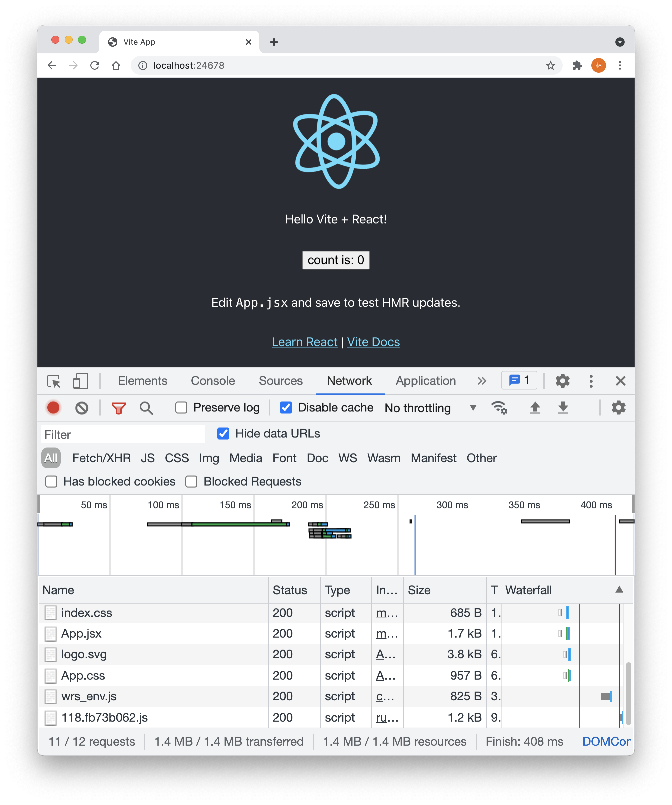672x805 pixels.
Task: Reload the page with refresh icon
Action: [x=95, y=66]
